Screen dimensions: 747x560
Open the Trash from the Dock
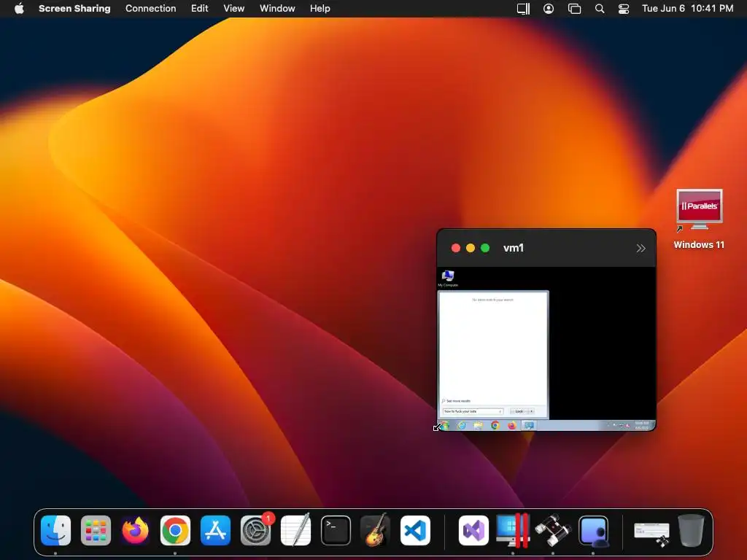point(692,530)
